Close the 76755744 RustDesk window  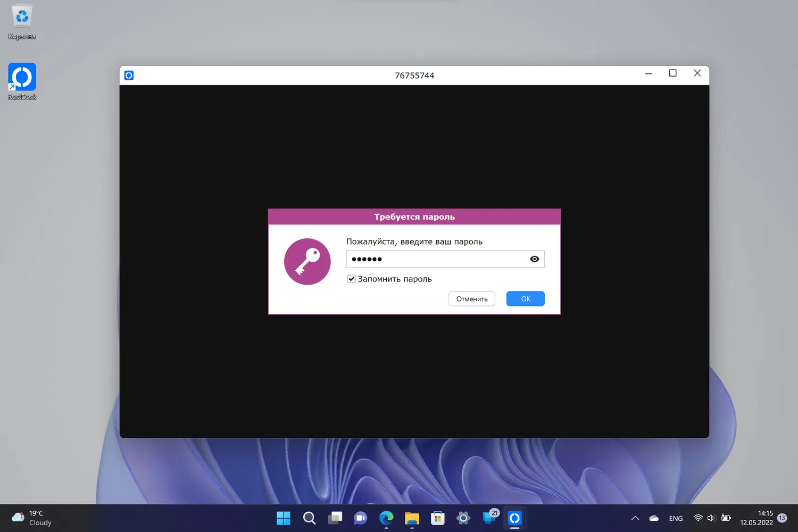pos(697,73)
